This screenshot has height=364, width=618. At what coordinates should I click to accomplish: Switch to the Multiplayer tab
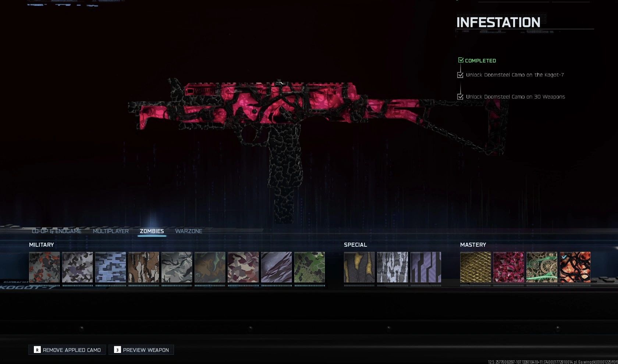pyautogui.click(x=111, y=231)
